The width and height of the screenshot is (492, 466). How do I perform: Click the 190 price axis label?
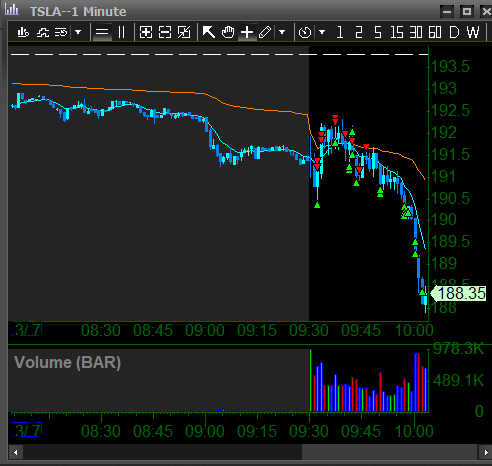pos(444,219)
